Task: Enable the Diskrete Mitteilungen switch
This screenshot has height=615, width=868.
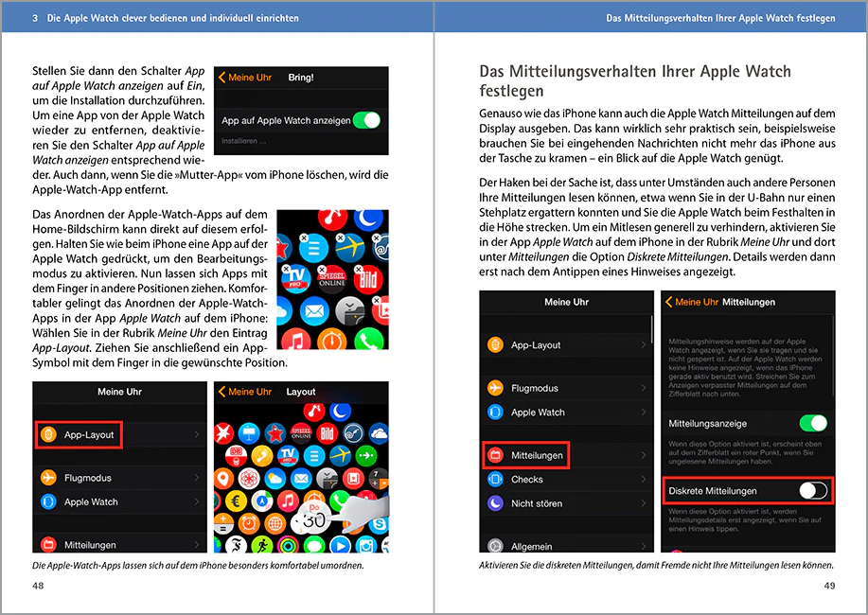Action: [813, 490]
